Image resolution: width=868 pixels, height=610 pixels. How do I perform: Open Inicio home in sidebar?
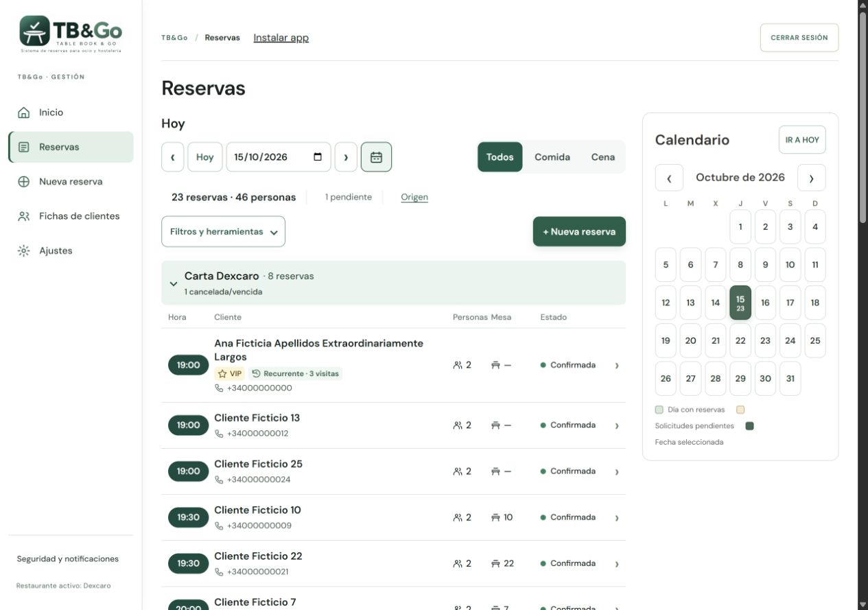pyautogui.click(x=71, y=113)
